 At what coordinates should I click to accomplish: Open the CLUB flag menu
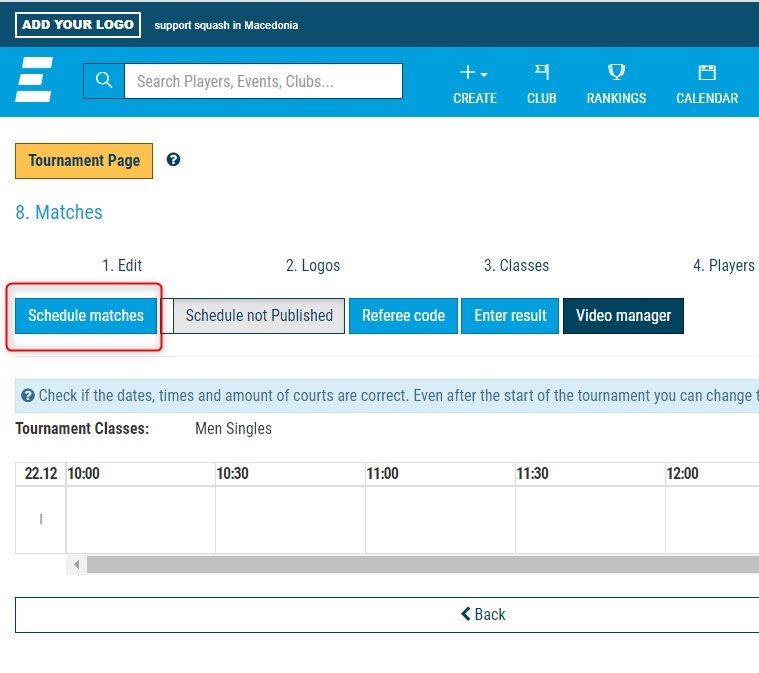542,84
